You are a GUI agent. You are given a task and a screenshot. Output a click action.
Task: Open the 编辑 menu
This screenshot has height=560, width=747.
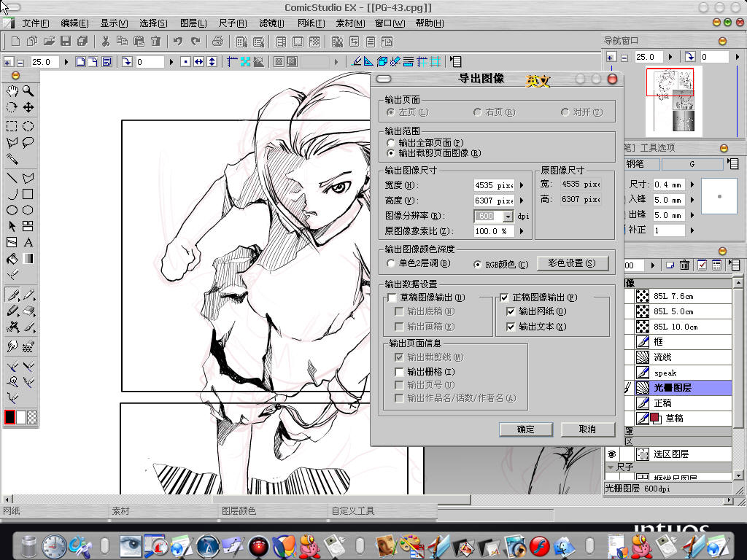coord(75,23)
